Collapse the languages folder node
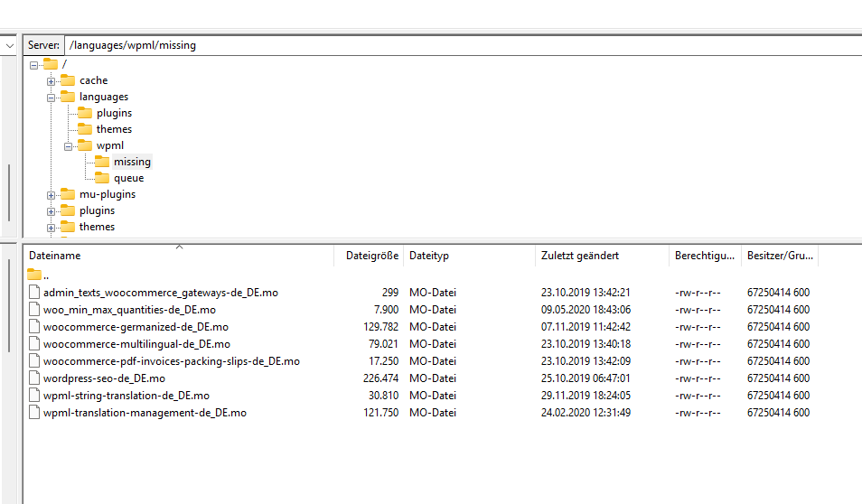The height and width of the screenshot is (504, 862). pyautogui.click(x=51, y=98)
